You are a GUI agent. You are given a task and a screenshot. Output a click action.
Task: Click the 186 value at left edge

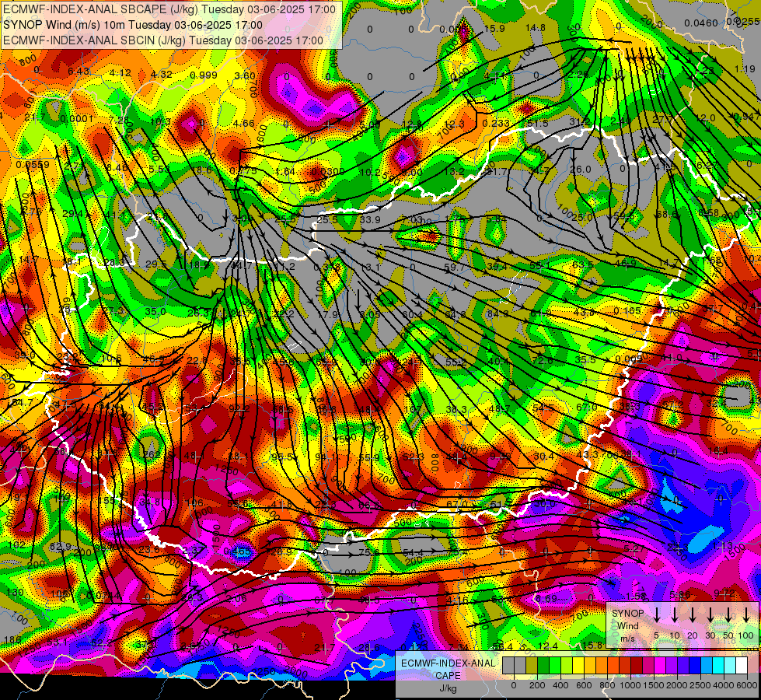tap(12, 639)
